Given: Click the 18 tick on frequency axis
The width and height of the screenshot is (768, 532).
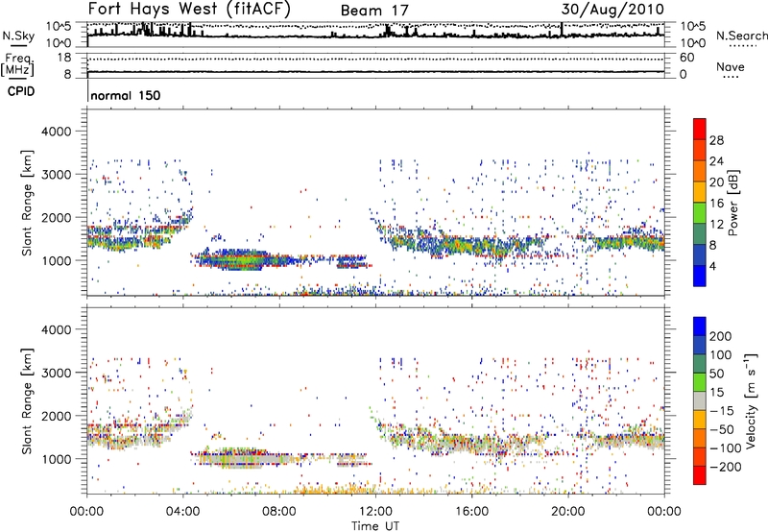Looking at the screenshot, I should click(64, 58).
